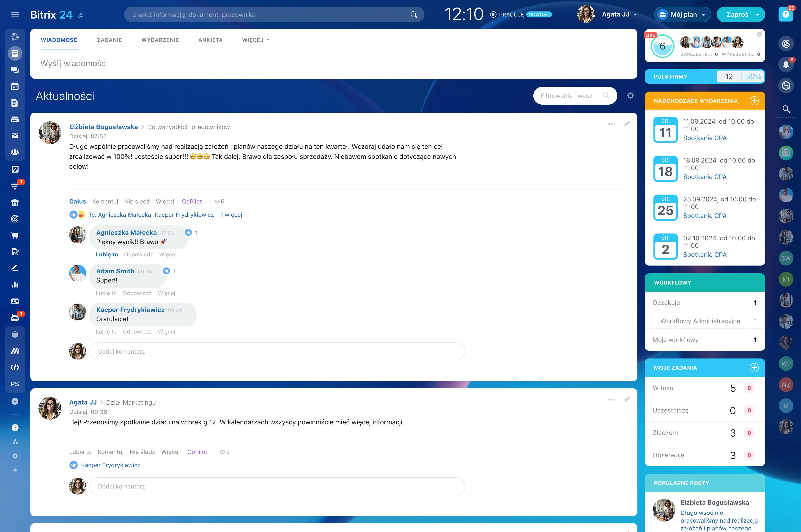Toggle Nie śledź on Elżbieta's post
The height and width of the screenshot is (532, 801).
(x=137, y=201)
